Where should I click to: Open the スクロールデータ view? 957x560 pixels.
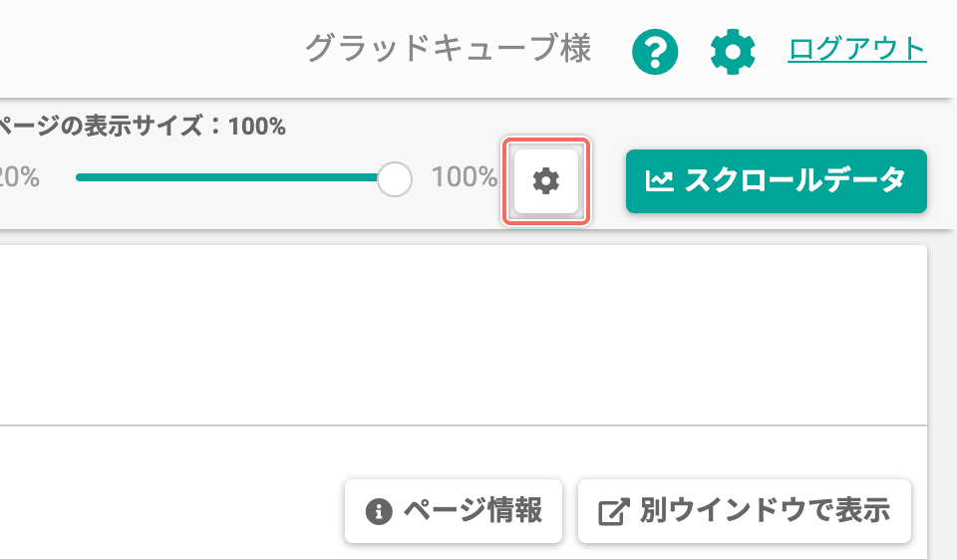777,181
